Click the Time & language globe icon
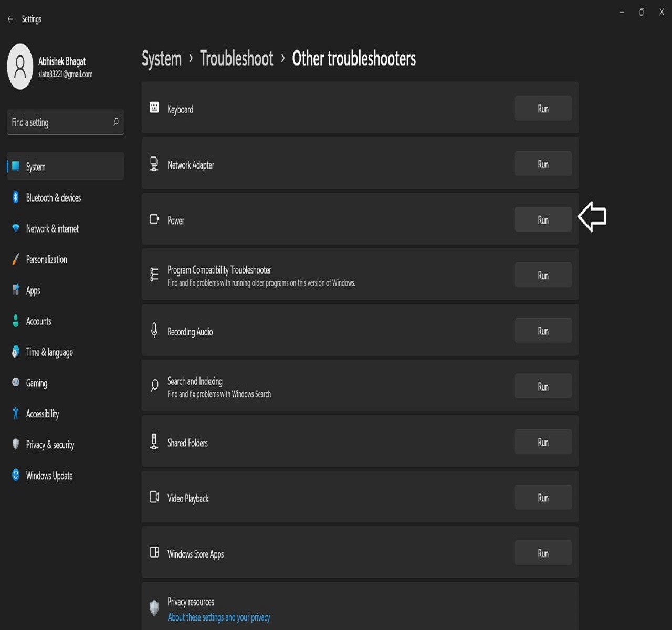This screenshot has height=630, width=672. click(16, 352)
